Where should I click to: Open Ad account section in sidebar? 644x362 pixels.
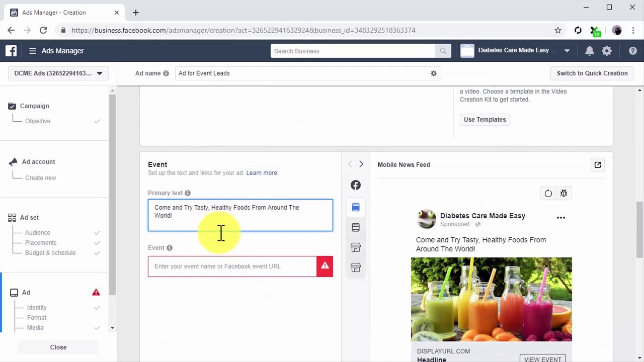39,162
